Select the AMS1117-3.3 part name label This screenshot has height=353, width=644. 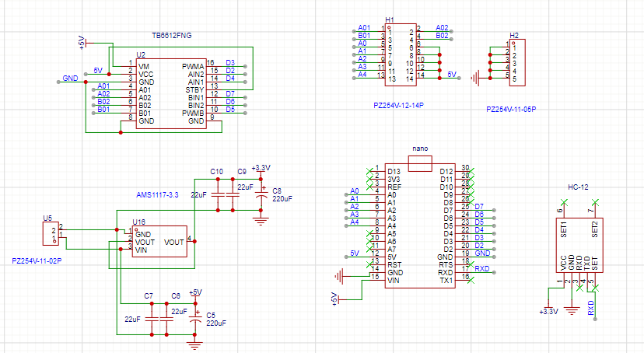[157, 194]
